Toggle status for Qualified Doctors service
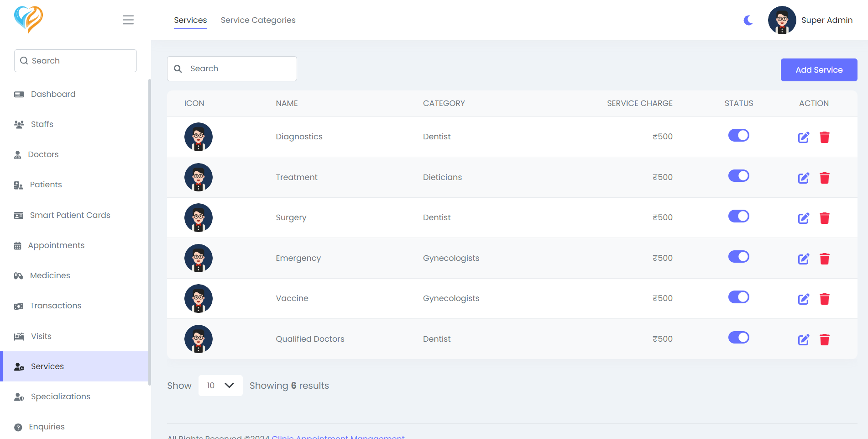868x439 pixels. (738, 338)
